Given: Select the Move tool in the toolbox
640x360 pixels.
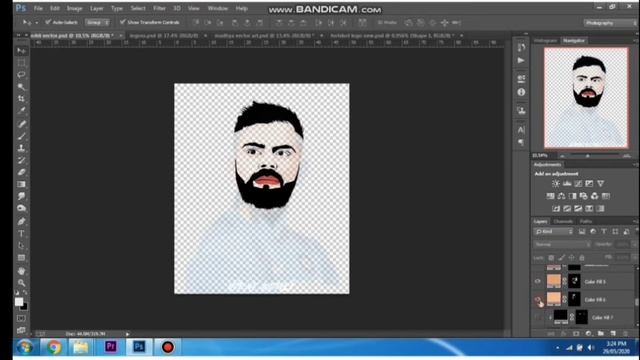Looking at the screenshot, I should pos(21,51).
